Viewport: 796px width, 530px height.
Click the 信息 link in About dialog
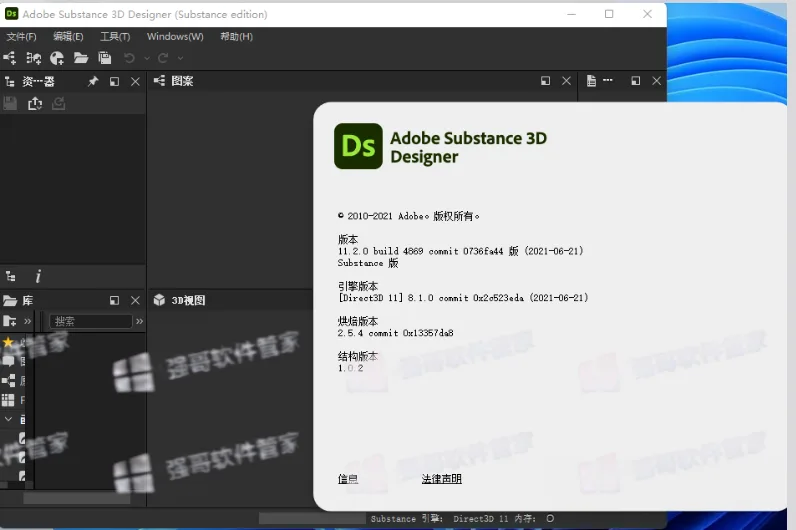(348, 479)
